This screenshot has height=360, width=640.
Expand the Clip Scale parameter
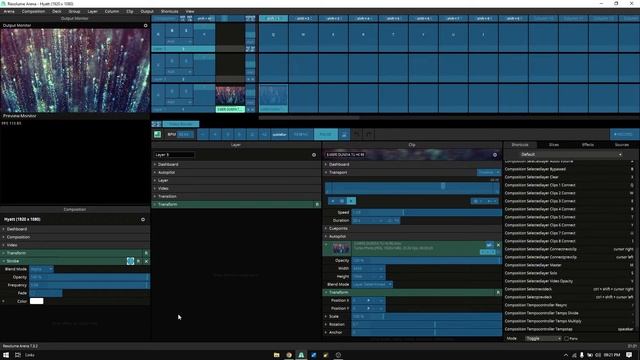(326, 317)
